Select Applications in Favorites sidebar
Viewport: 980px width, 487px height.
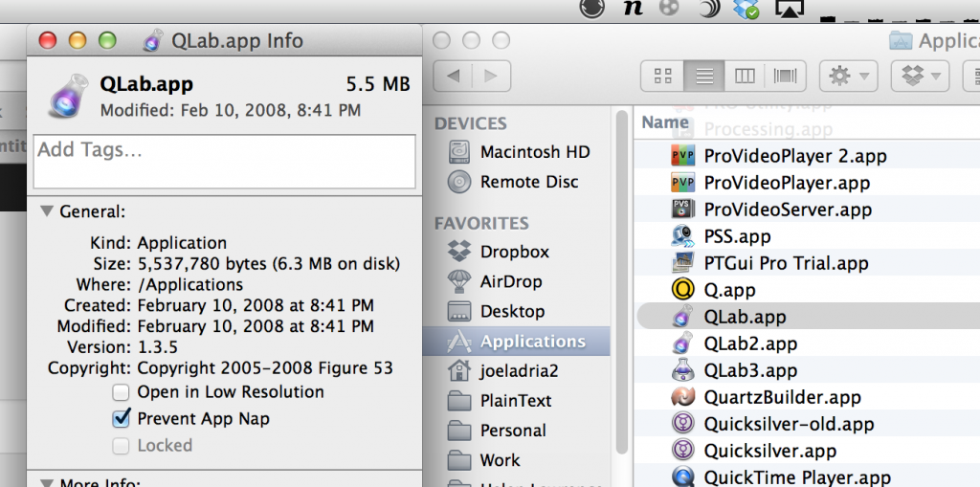517,342
